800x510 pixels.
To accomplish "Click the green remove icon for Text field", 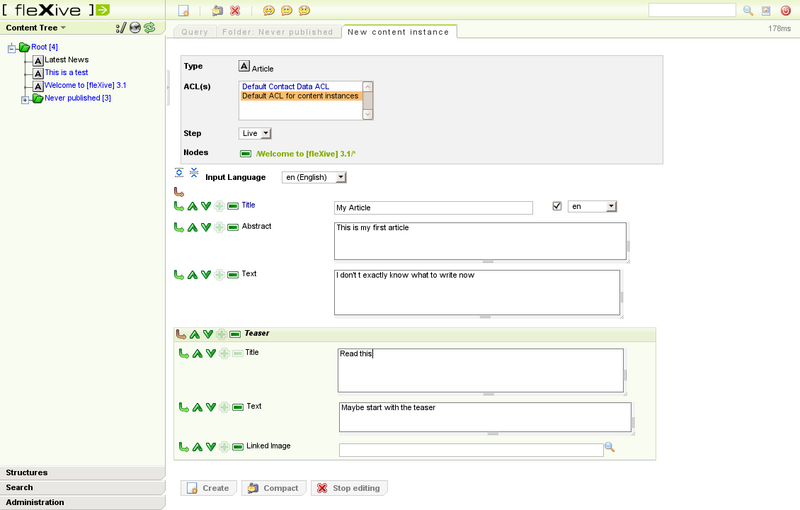I will (x=233, y=274).
